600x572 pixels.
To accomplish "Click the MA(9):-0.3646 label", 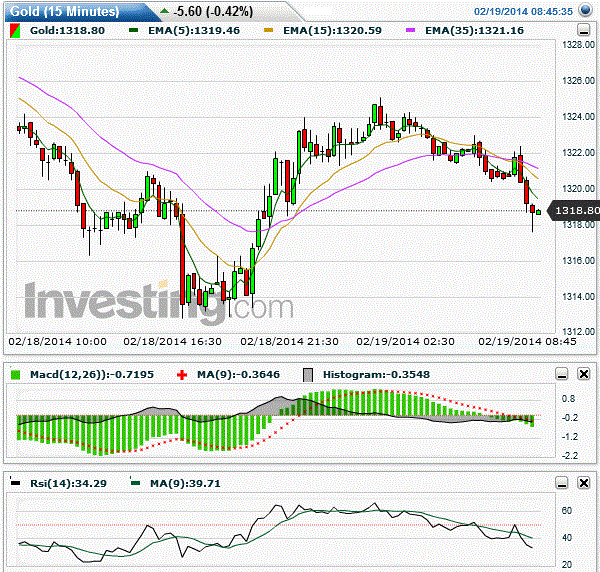I will (x=238, y=374).
